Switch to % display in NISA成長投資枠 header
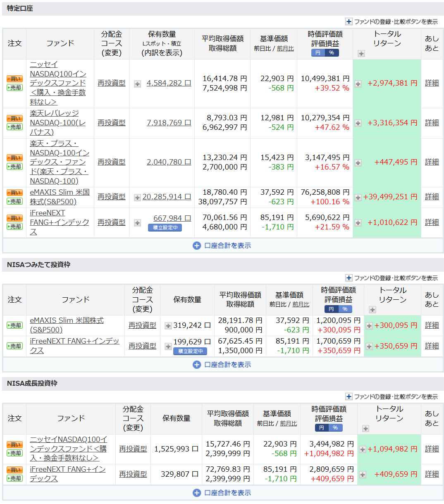The width and height of the screenshot is (444, 504). [x=335, y=428]
